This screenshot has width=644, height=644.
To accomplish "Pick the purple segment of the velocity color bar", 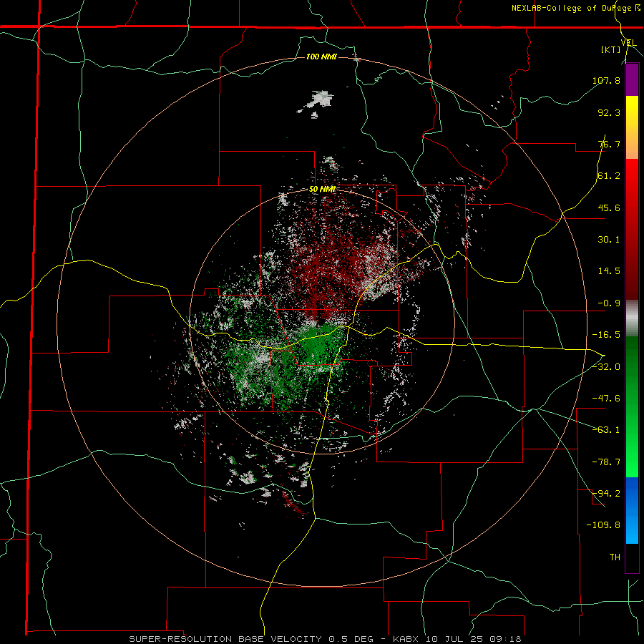I will 632,79.
